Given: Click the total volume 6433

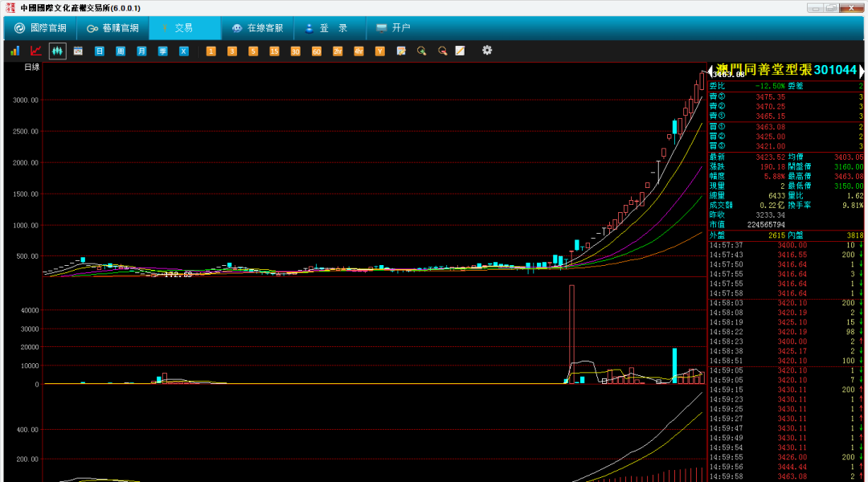Looking at the screenshot, I should [776, 195].
